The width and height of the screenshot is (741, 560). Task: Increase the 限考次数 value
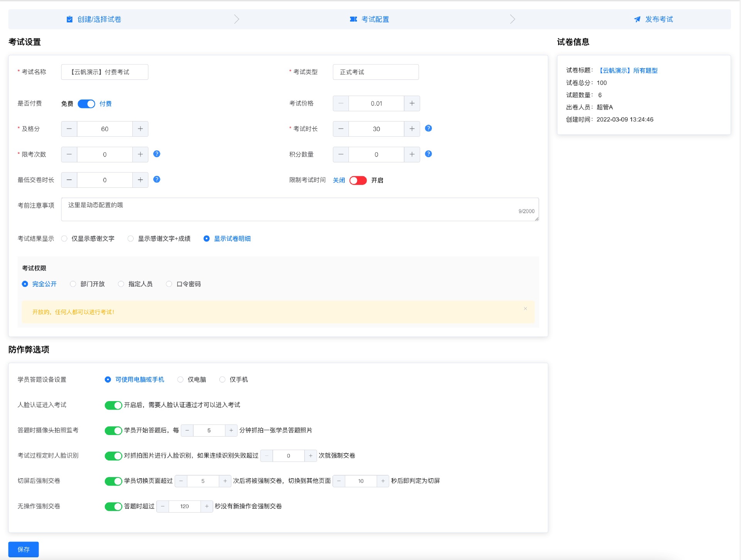point(140,154)
